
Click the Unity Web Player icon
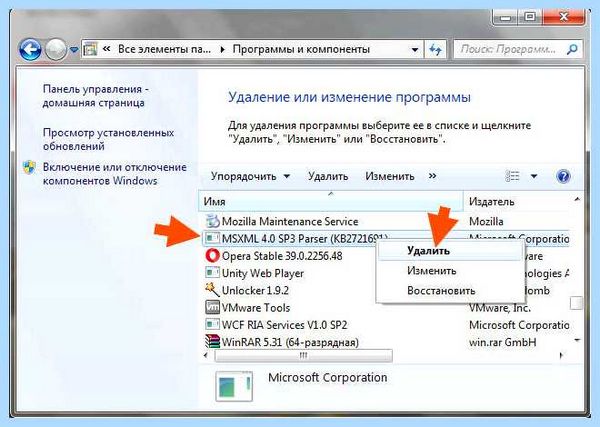click(212, 272)
